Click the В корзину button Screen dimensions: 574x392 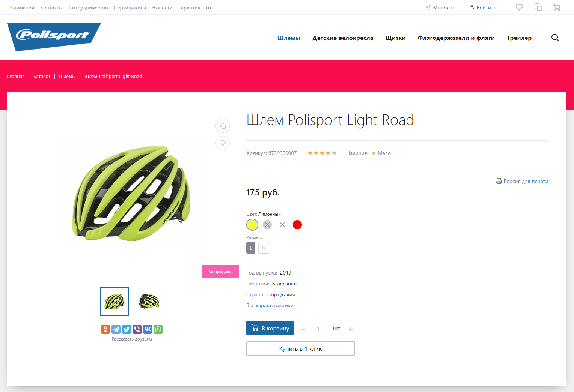coord(270,328)
